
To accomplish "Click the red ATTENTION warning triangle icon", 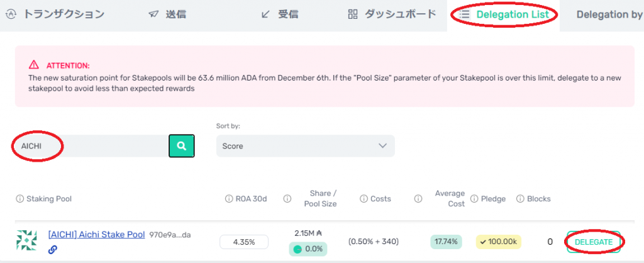I will pyautogui.click(x=34, y=65).
